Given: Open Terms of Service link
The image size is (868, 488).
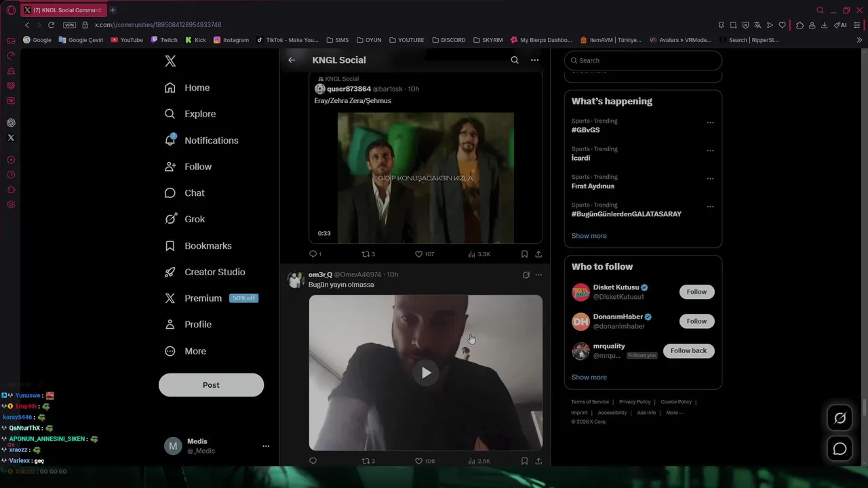Looking at the screenshot, I should click(590, 402).
